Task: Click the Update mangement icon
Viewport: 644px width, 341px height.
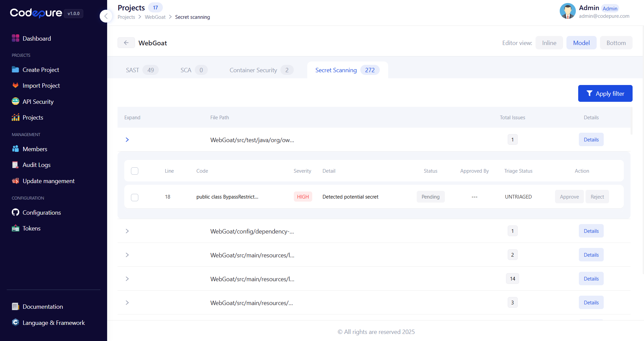Action: pos(15,181)
